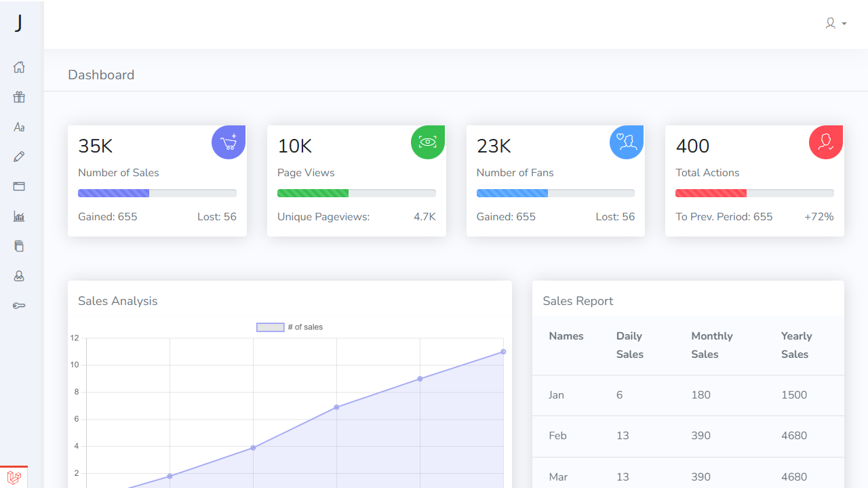
Task: Click the blue fans icon on 23K card
Action: 626,142
